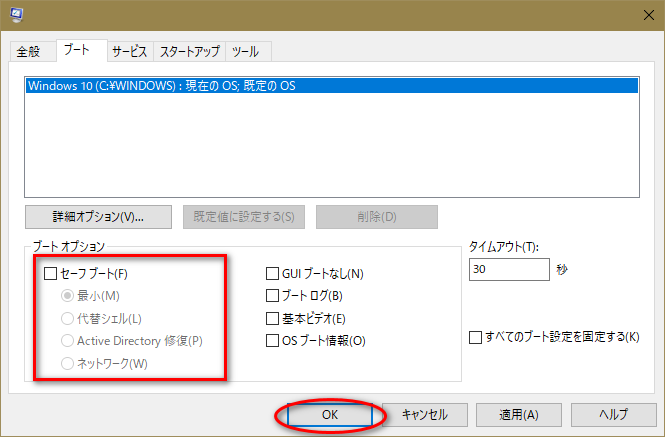Toggle the GUI ブートなし(N) checkbox

(272, 273)
